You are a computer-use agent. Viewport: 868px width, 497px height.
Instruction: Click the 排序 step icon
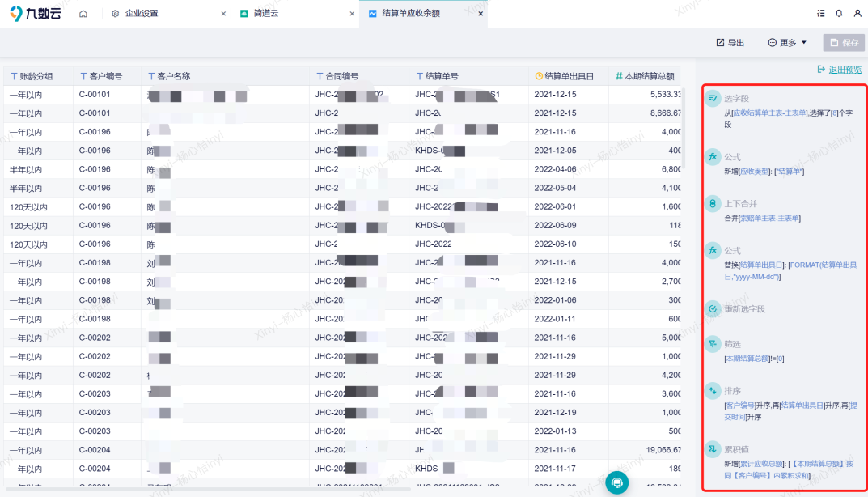click(713, 391)
